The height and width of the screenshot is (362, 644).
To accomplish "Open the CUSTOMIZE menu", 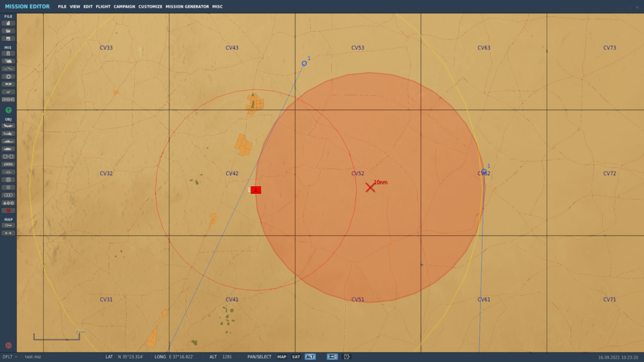I will click(150, 6).
